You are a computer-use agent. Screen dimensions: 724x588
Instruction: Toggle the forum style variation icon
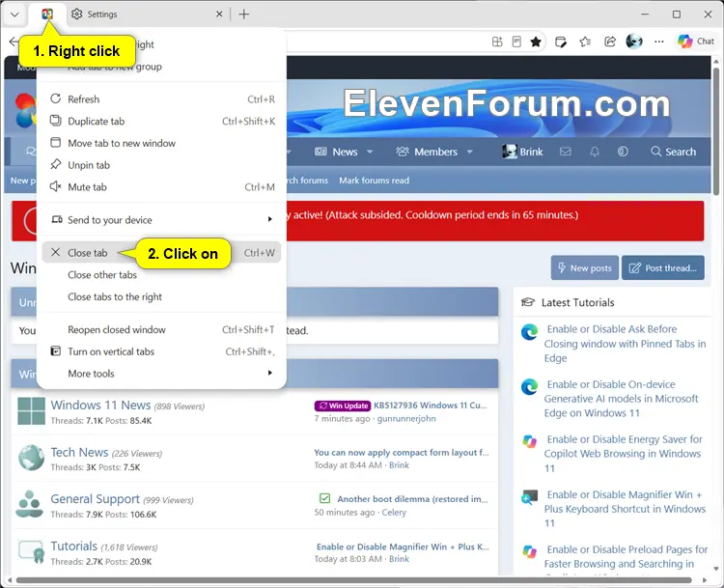point(623,152)
